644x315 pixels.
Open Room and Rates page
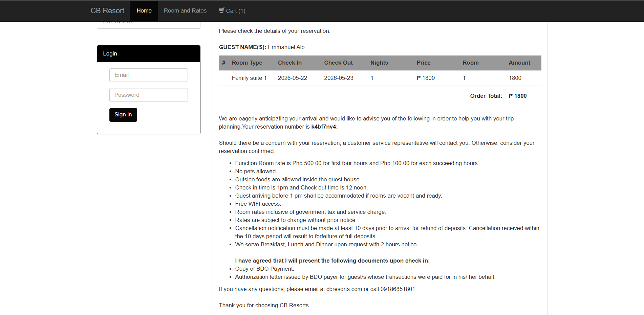(x=185, y=11)
